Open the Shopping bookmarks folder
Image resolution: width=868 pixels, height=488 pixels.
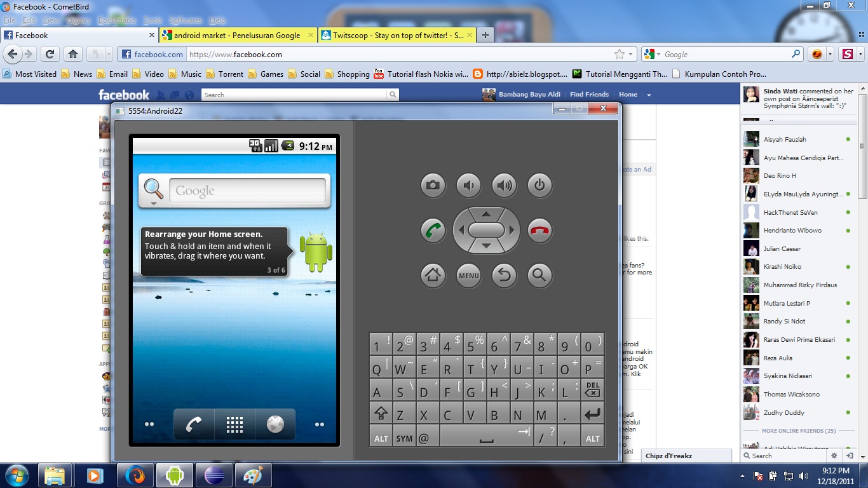347,74
